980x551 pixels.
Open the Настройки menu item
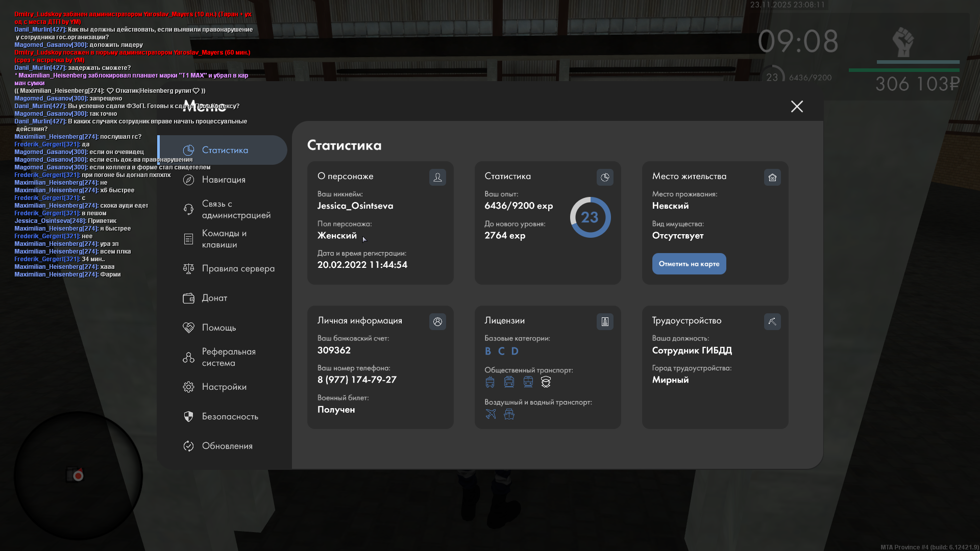224,387
